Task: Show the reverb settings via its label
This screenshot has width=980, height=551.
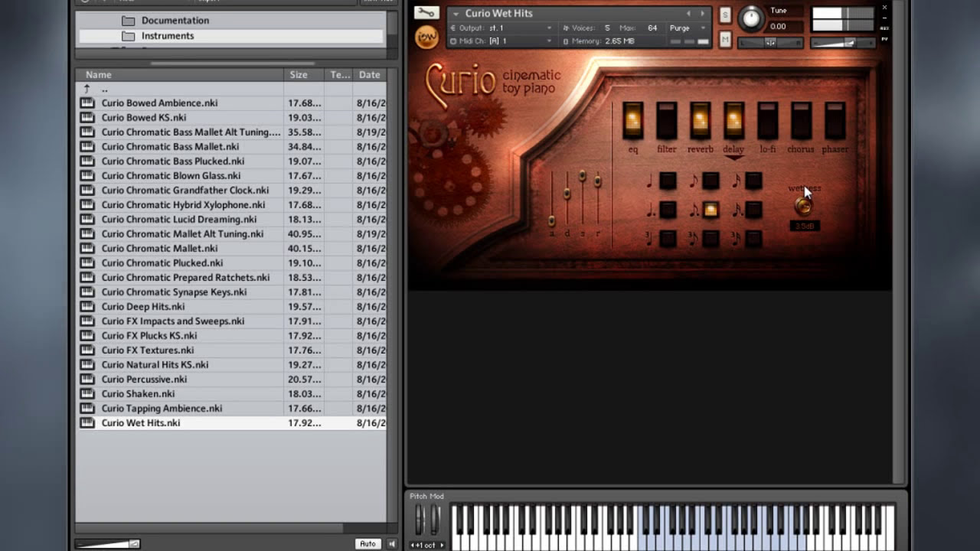Action: coord(700,149)
